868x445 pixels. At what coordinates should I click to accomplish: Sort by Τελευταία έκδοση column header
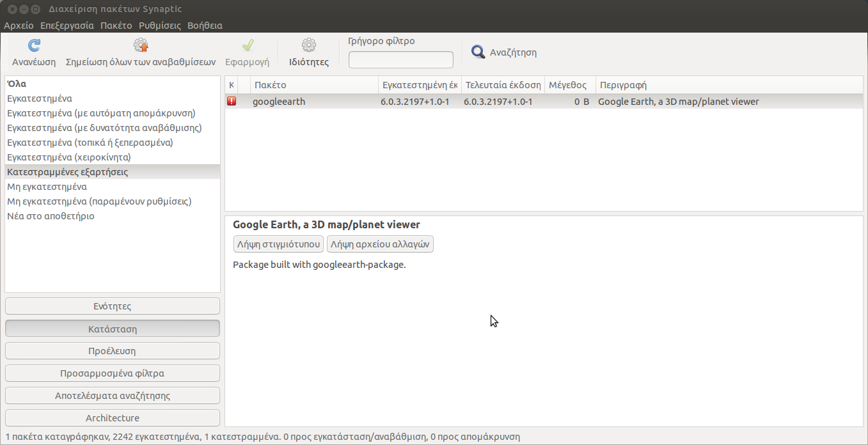(503, 85)
